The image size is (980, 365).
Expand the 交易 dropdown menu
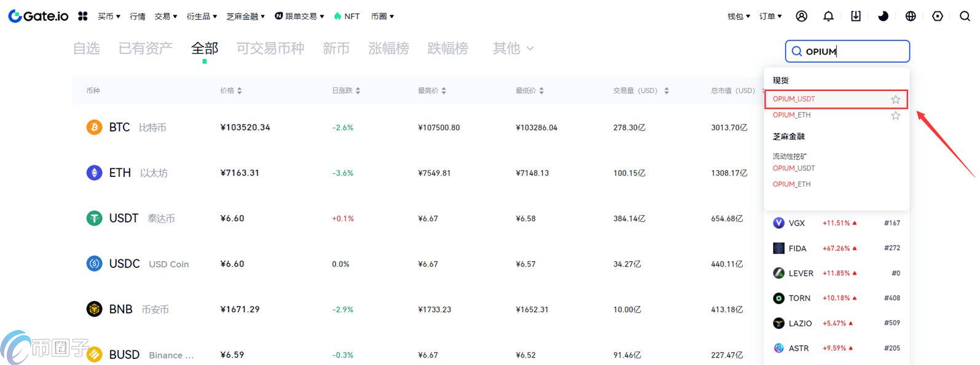166,16
